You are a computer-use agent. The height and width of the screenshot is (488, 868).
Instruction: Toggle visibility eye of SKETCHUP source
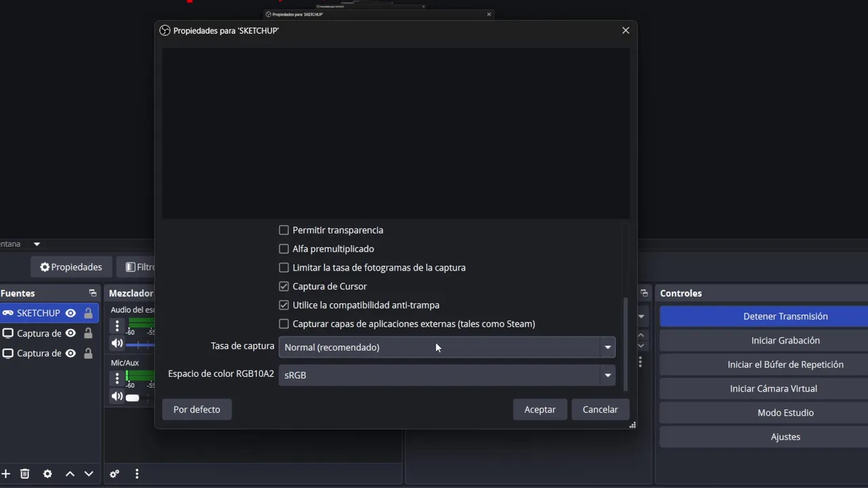pos(71,313)
